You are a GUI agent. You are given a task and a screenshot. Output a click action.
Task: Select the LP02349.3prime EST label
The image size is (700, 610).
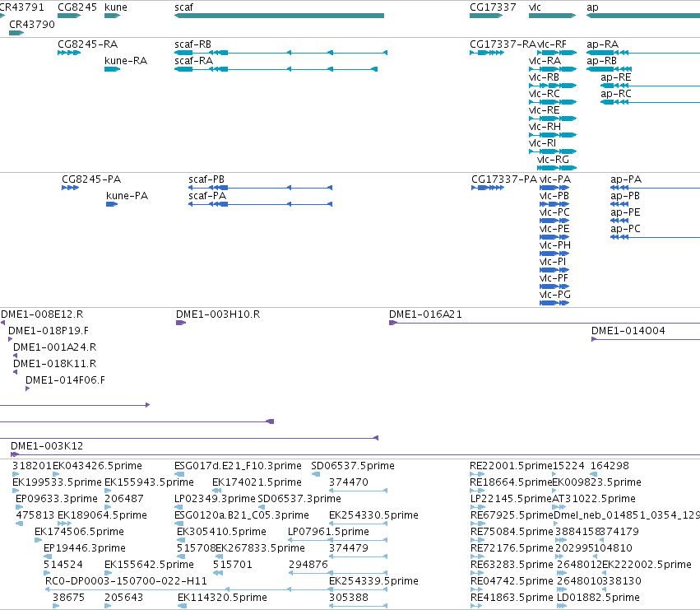point(216,499)
